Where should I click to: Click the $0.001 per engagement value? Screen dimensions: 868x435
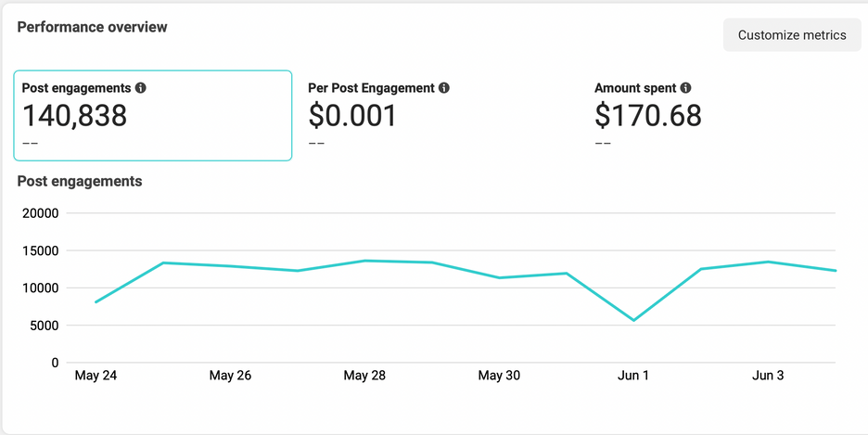pos(352,116)
